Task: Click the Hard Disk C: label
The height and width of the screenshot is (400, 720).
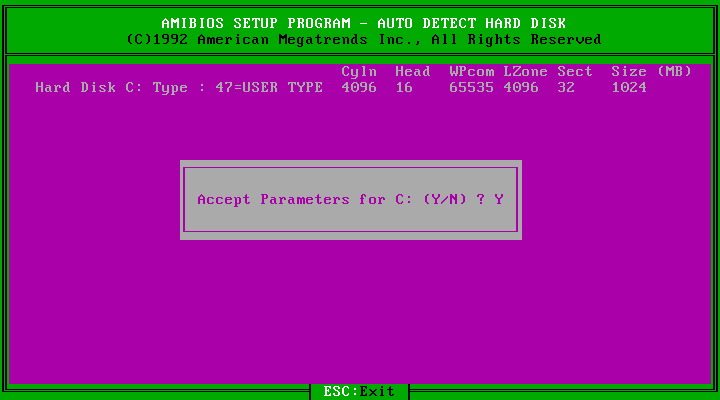Action: click(x=89, y=87)
